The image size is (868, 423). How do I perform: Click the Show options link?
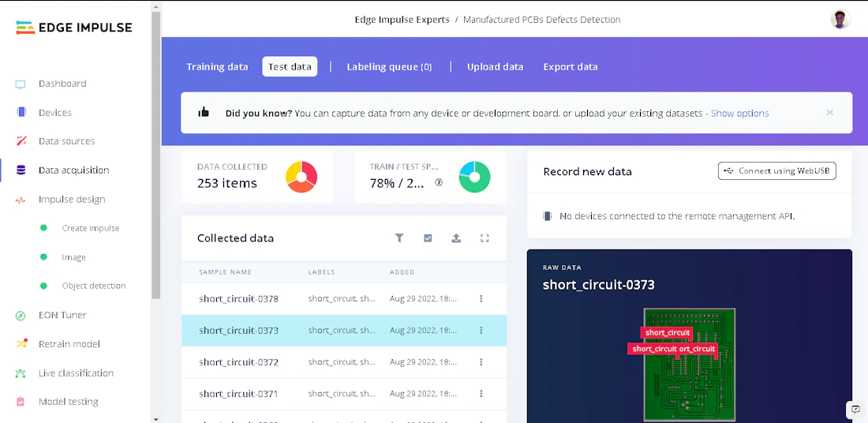pos(739,113)
